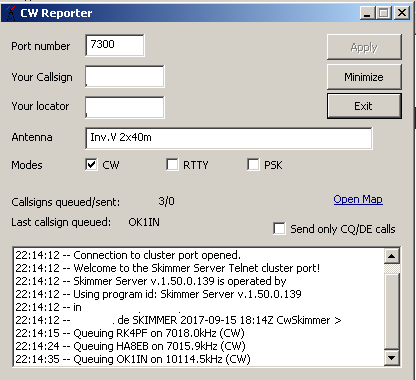Select log line 'Skimmer Server v.1.50.0.139 is operated by'
Screen dimensions: 416x380
151,281
